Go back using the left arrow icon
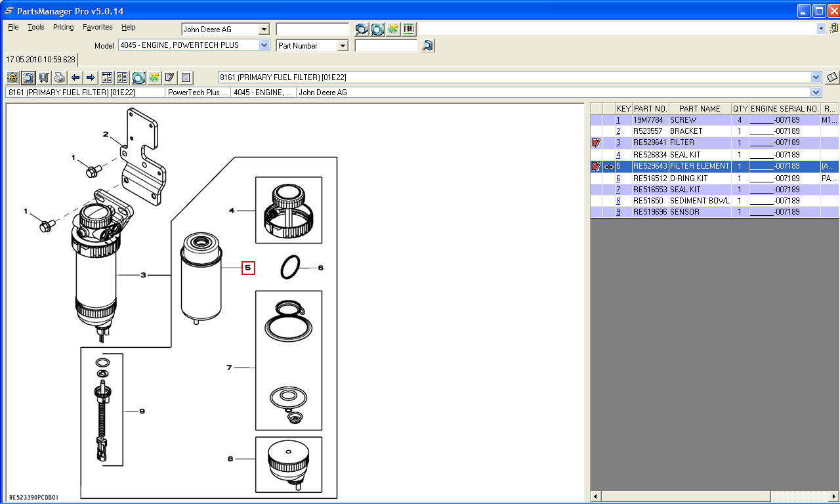Screen dimensions: 840x504 tap(75, 77)
